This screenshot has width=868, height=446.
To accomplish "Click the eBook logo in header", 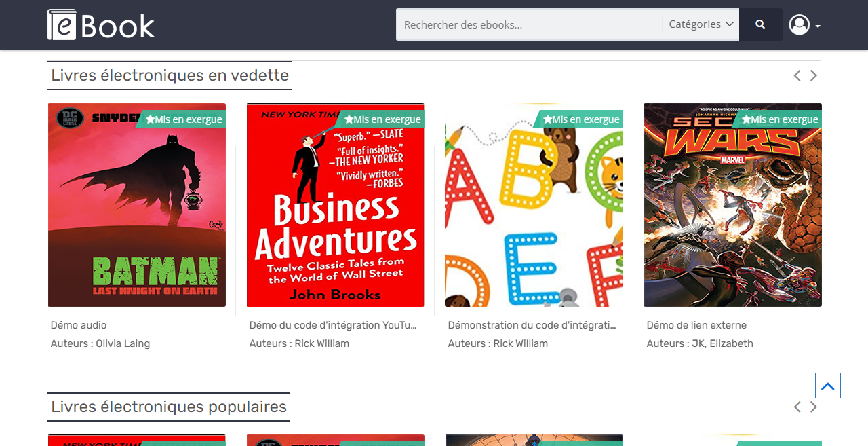I will [101, 24].
